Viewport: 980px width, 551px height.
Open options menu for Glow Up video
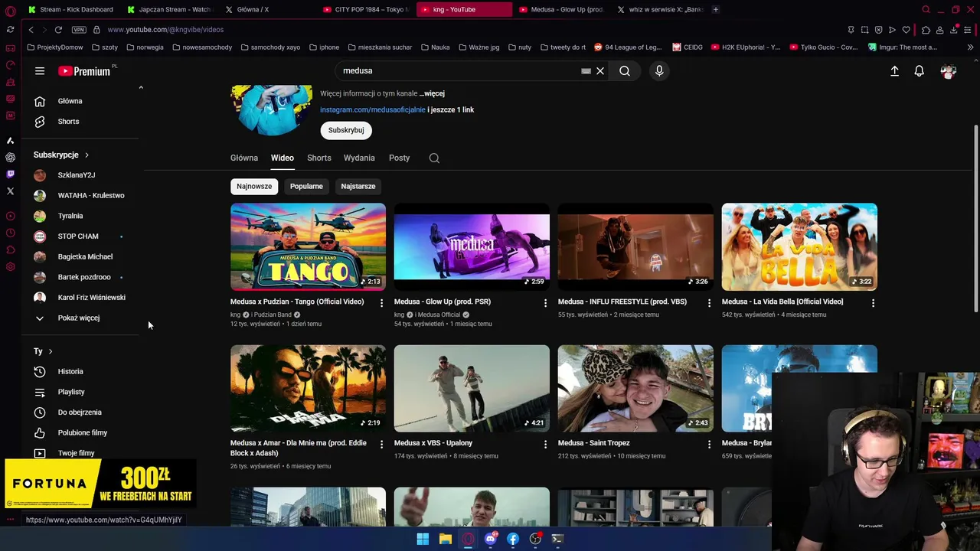point(545,303)
